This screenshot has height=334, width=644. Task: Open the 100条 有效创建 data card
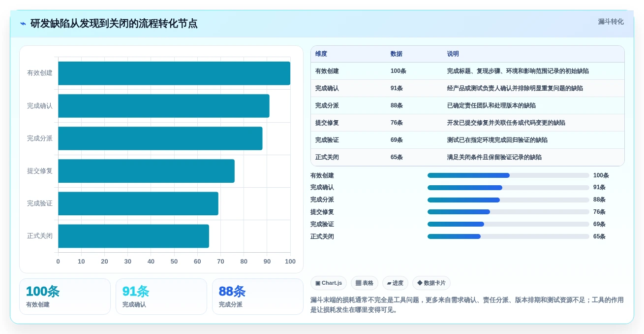[x=65, y=297]
